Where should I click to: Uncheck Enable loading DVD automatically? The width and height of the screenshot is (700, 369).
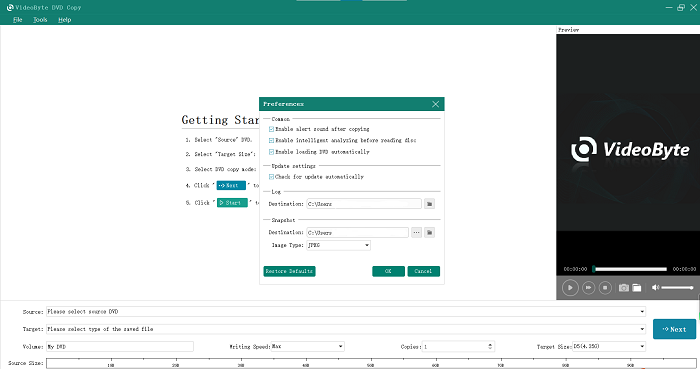pyautogui.click(x=271, y=152)
